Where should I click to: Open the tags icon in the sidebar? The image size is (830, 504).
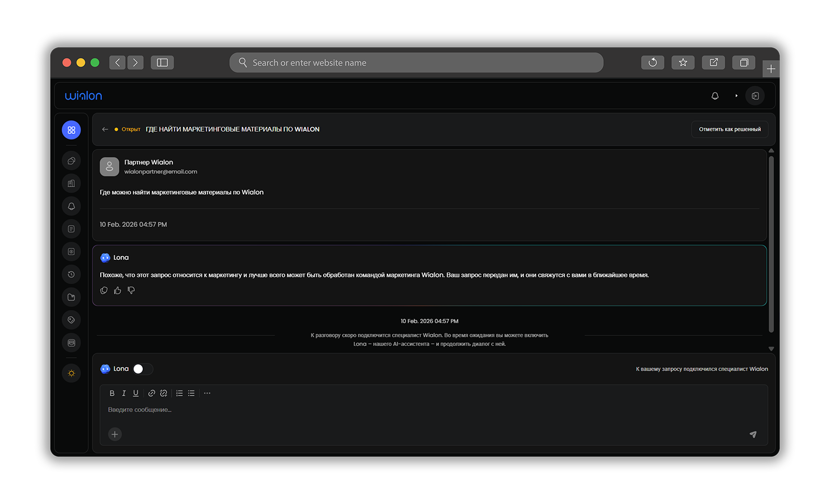pyautogui.click(x=72, y=320)
